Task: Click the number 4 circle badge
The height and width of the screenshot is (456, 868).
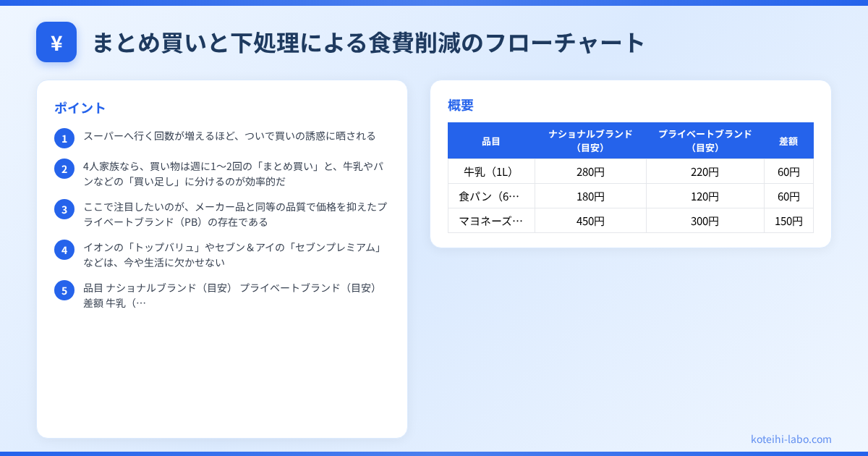Action: click(x=64, y=250)
